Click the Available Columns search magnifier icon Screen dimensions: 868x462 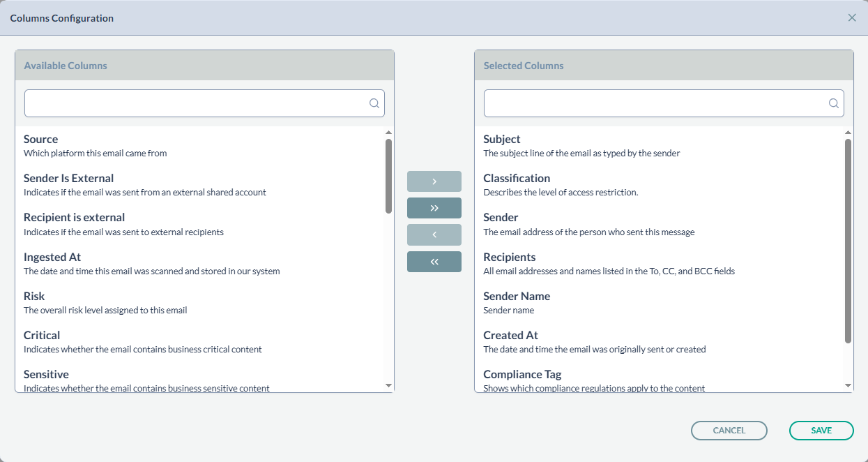click(x=374, y=103)
